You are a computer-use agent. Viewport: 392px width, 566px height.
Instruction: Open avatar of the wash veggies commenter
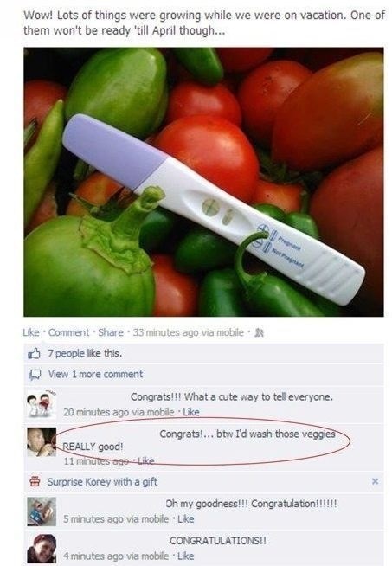pyautogui.click(x=42, y=442)
